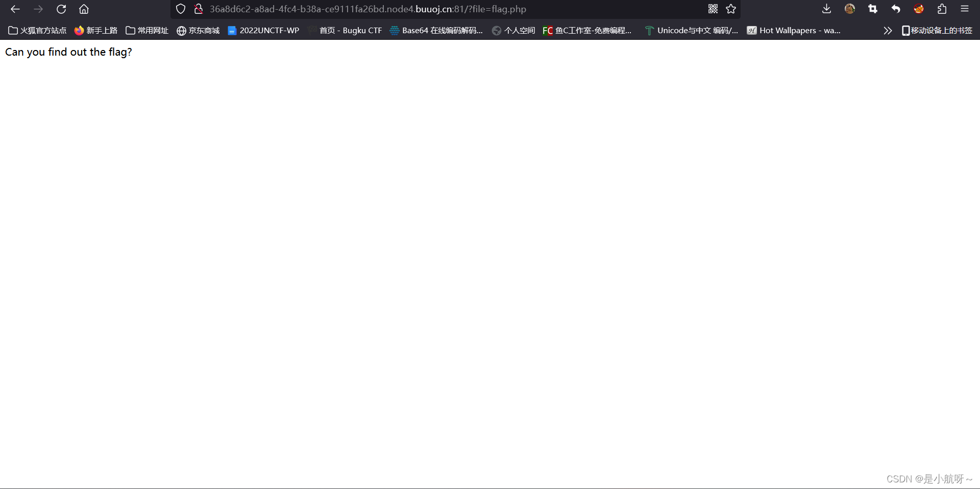Open the Downloads panel
The image size is (980, 489).
point(826,9)
